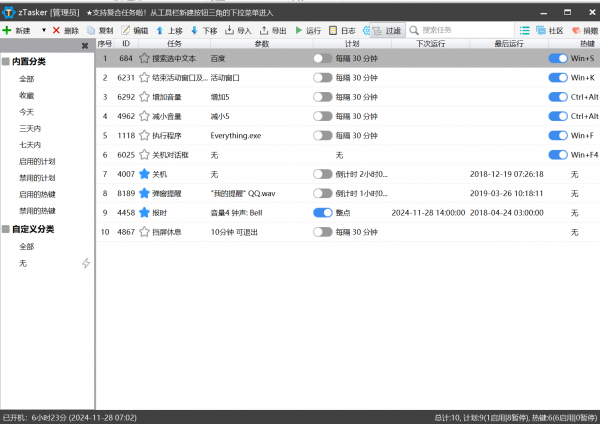Collapse the custom categories section
Image resolution: width=600 pixels, height=424 pixels.
6,229
